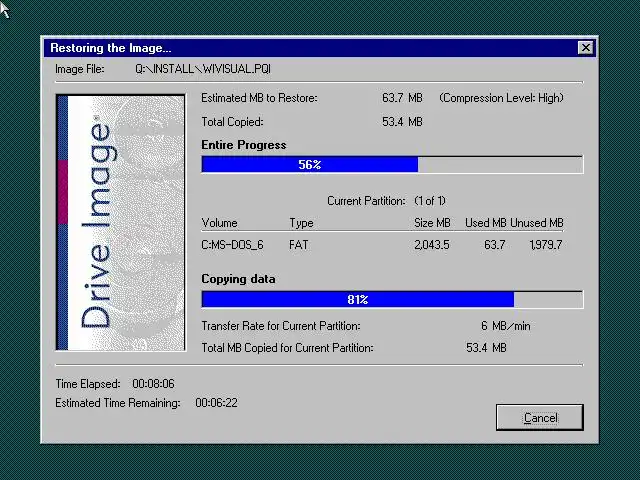Viewport: 640px width, 480px height.
Task: Close the Restoring the Image dialog
Action: pos(586,48)
